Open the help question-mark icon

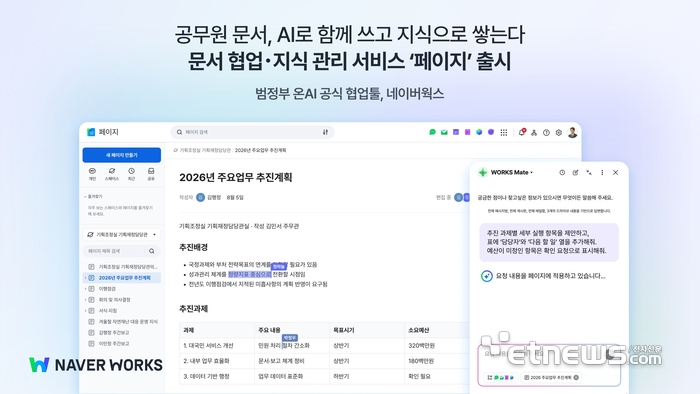[546, 133]
